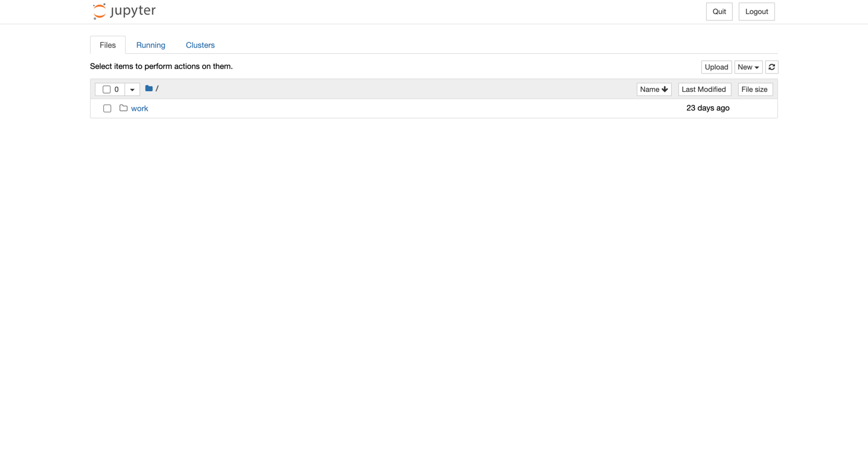This screenshot has height=460, width=868.
Task: Click the Logout button
Action: pos(756,11)
